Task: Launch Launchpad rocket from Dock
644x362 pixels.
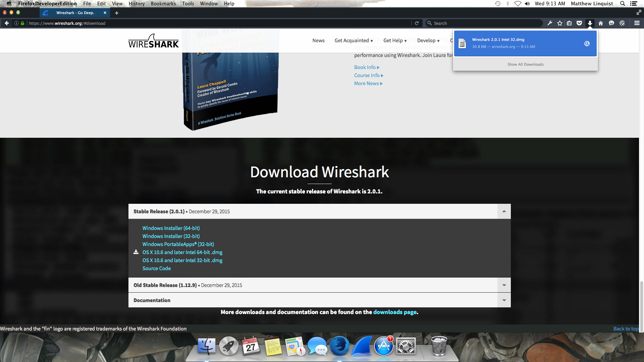Action: (x=229, y=346)
